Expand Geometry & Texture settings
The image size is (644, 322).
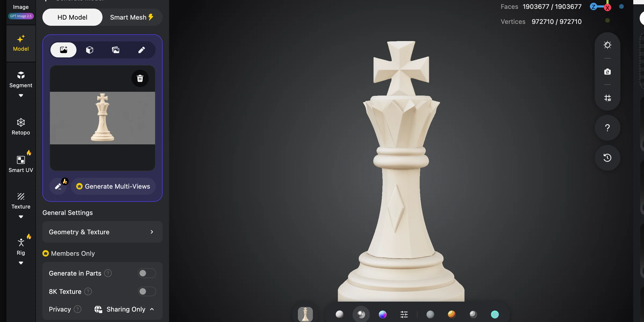coord(103,232)
